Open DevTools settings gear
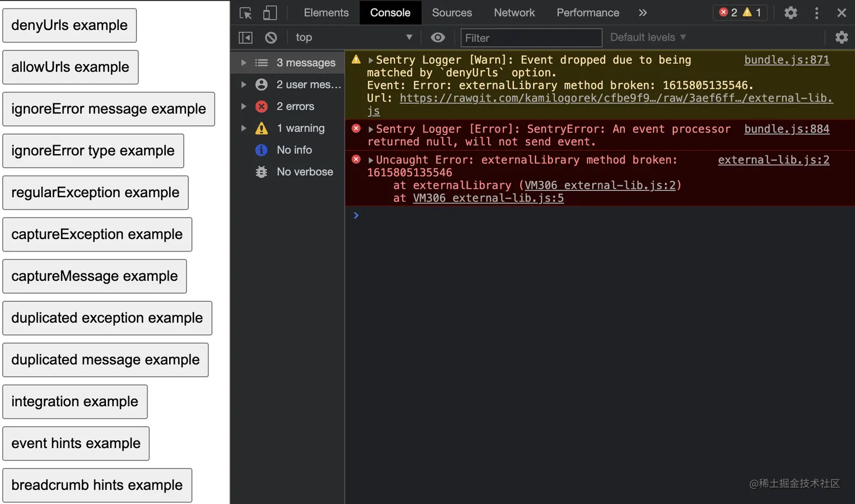855x504 pixels. pyautogui.click(x=791, y=13)
